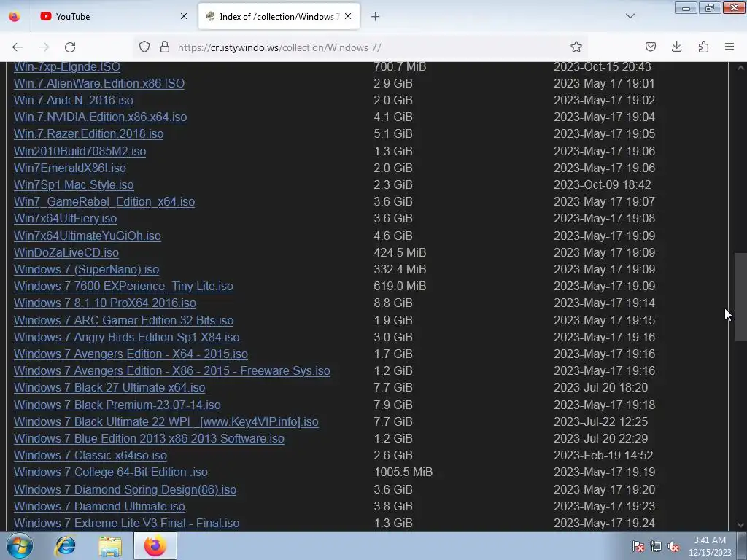Close the YouTube tab

click(184, 17)
